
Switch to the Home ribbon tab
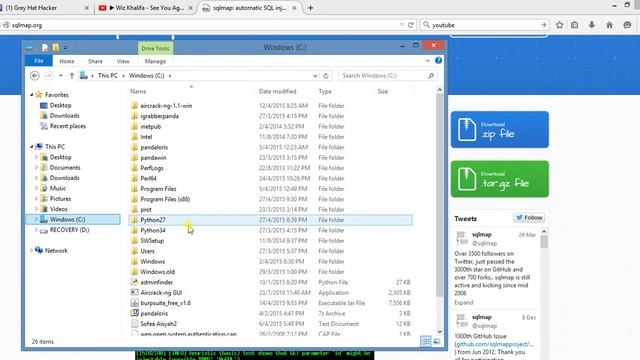pos(67,61)
